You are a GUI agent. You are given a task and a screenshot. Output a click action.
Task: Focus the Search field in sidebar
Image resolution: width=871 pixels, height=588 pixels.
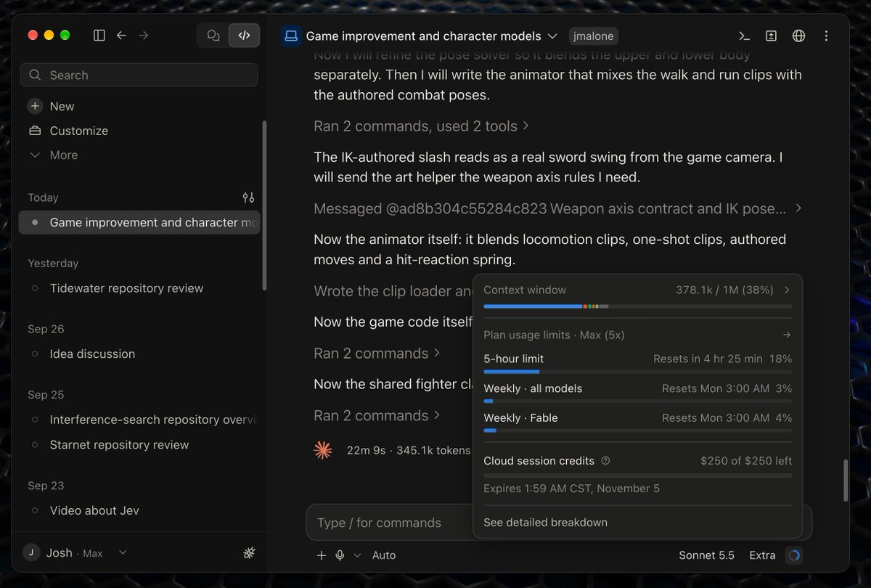[139, 75]
